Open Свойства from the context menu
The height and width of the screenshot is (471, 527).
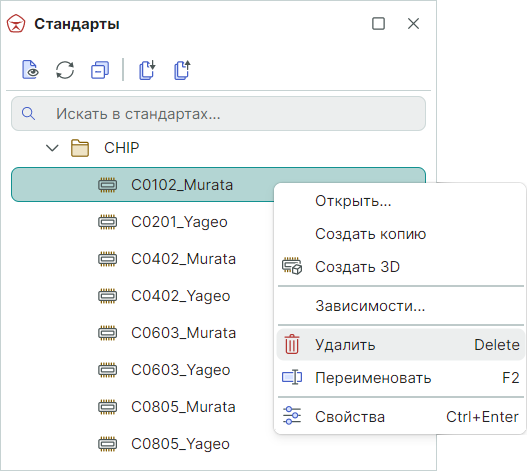coord(400,417)
